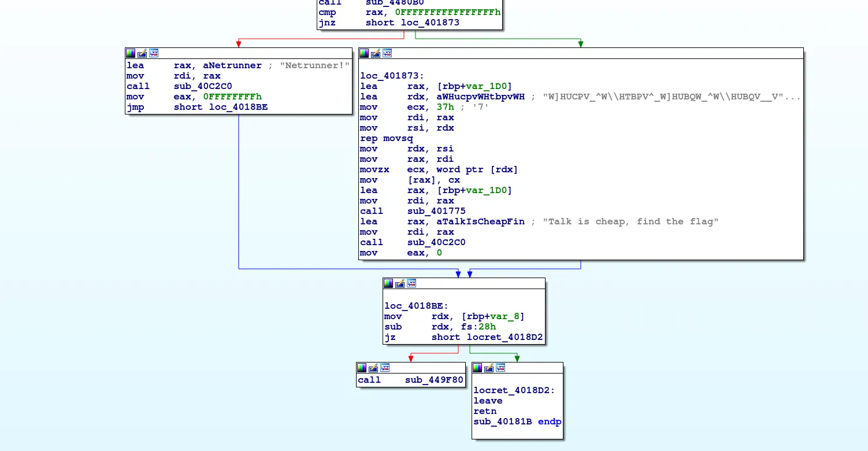Set node color for locret_4018D2 block
This screenshot has width=868, height=451.
click(477, 368)
